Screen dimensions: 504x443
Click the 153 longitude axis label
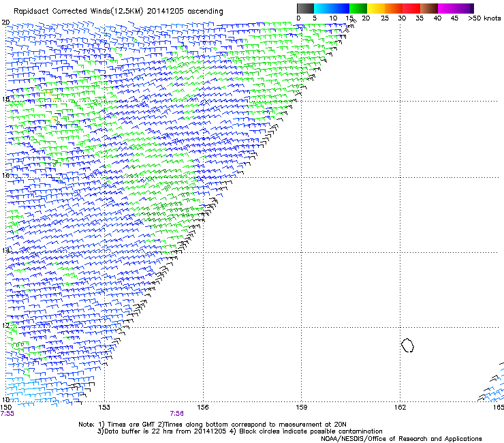coord(104,408)
